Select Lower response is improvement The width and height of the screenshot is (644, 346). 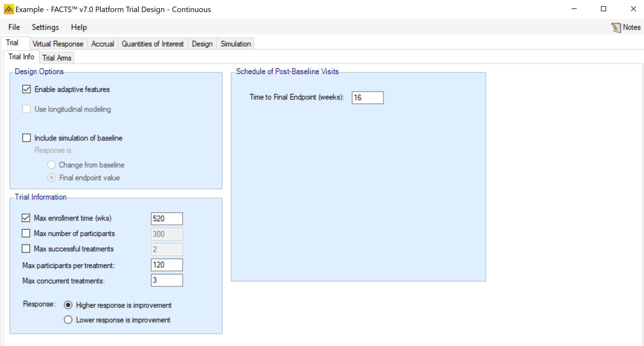coord(68,320)
